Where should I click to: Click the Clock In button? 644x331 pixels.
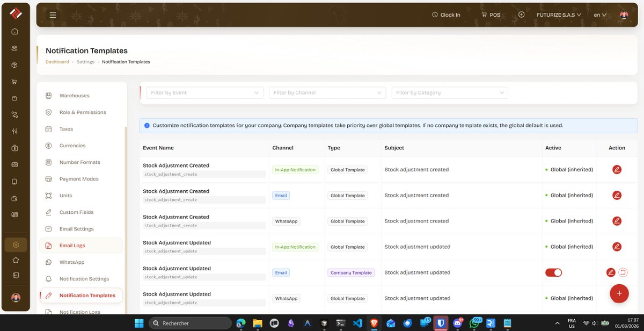(446, 15)
